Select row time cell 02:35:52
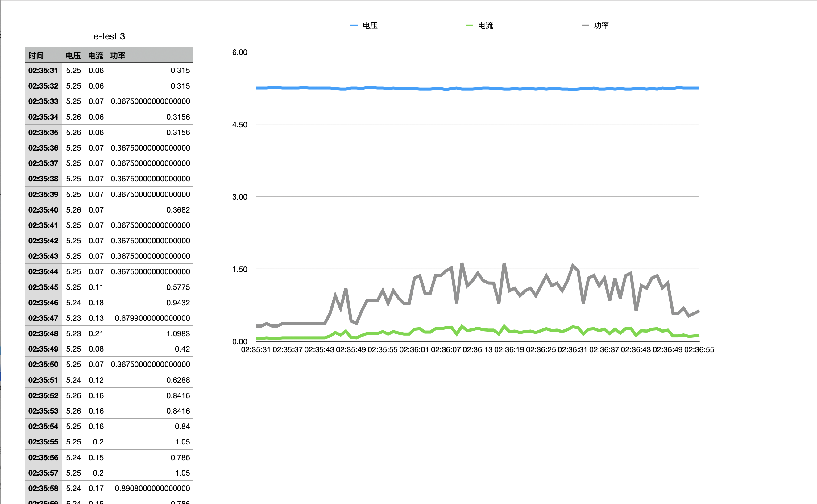This screenshot has width=817, height=504. (x=44, y=395)
